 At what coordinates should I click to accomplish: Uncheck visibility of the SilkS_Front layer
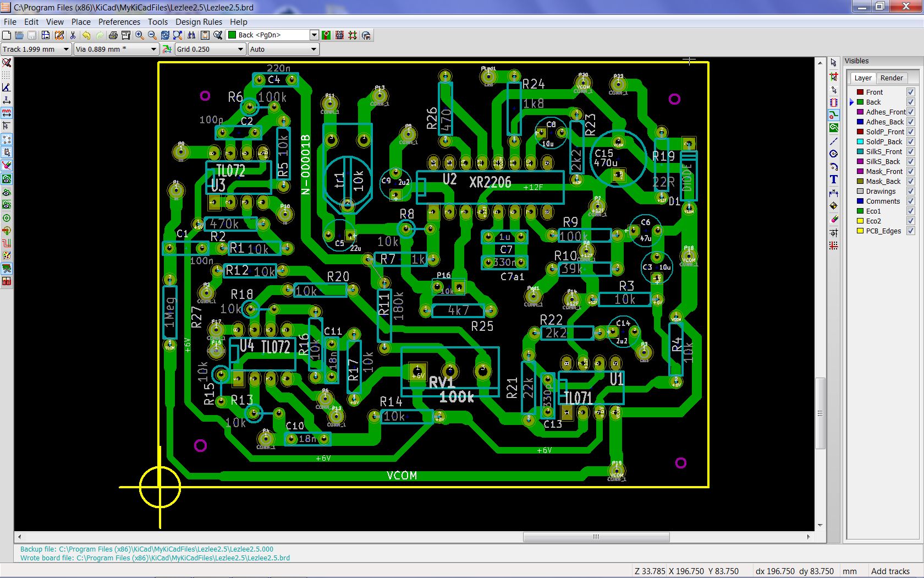(x=911, y=151)
